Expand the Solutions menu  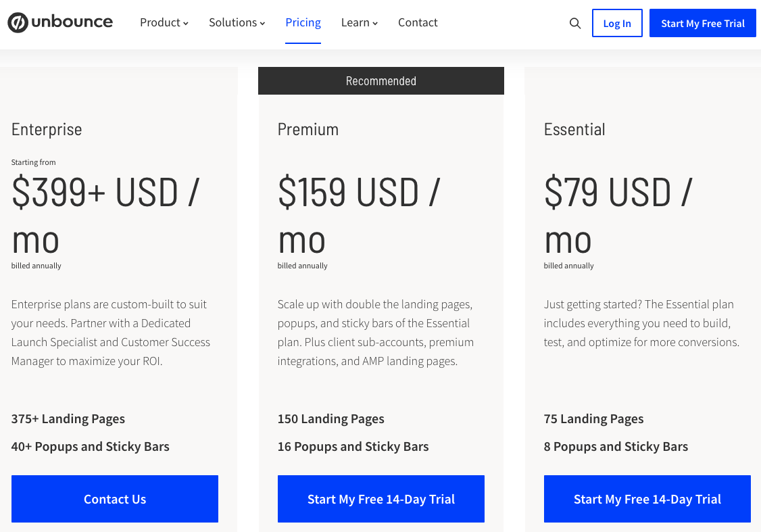pyautogui.click(x=237, y=23)
